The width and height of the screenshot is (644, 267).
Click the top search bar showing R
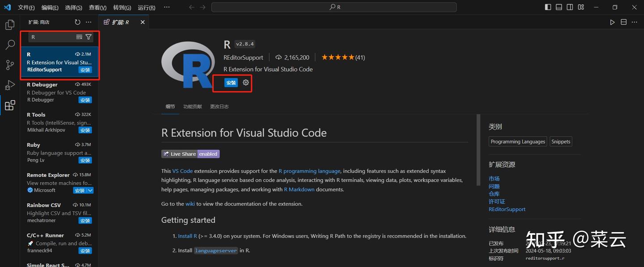tap(335, 7)
